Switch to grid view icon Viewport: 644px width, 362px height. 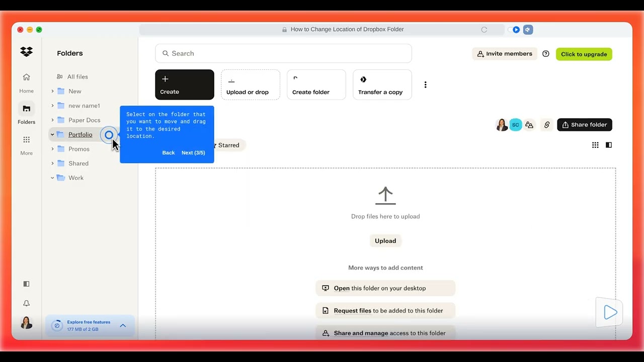click(595, 145)
